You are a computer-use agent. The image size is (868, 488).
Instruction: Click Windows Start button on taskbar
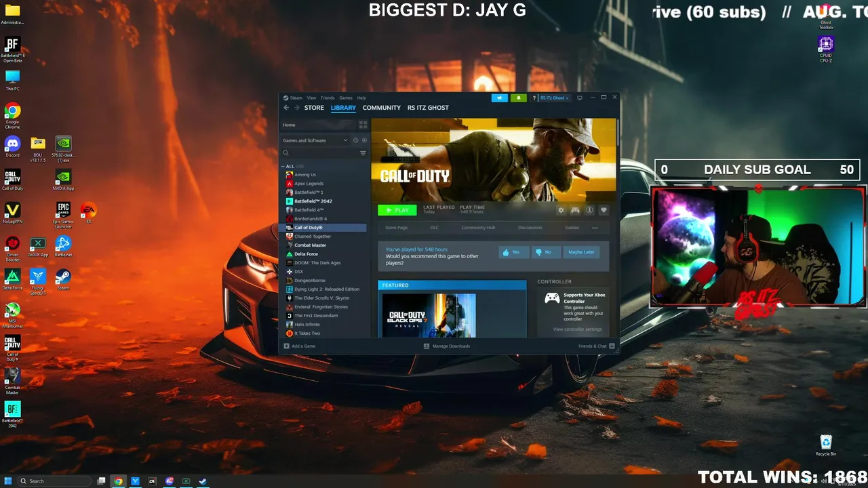[8, 481]
